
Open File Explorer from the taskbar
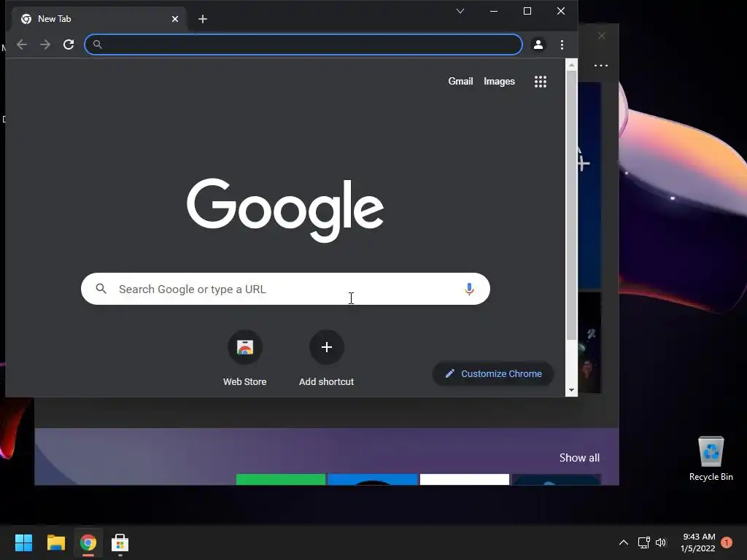[x=55, y=542]
